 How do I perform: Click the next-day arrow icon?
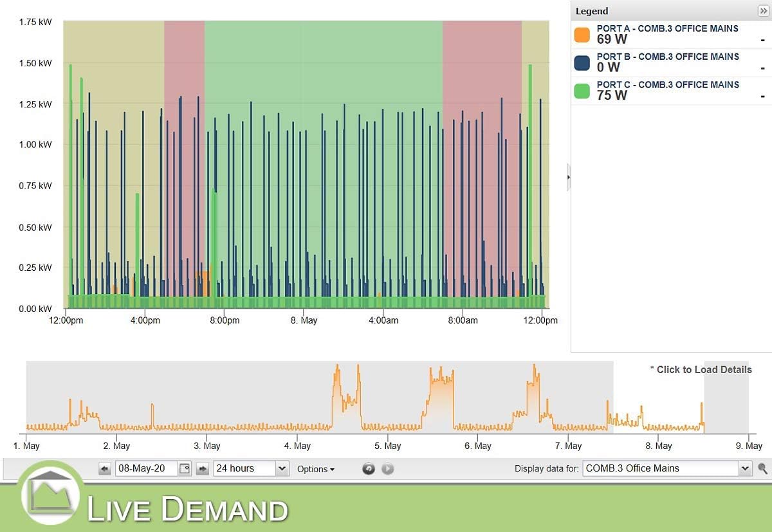pos(203,468)
